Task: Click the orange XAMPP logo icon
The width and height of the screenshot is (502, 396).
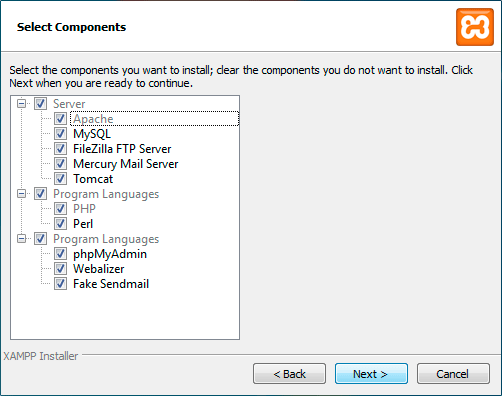Action: pos(475,27)
